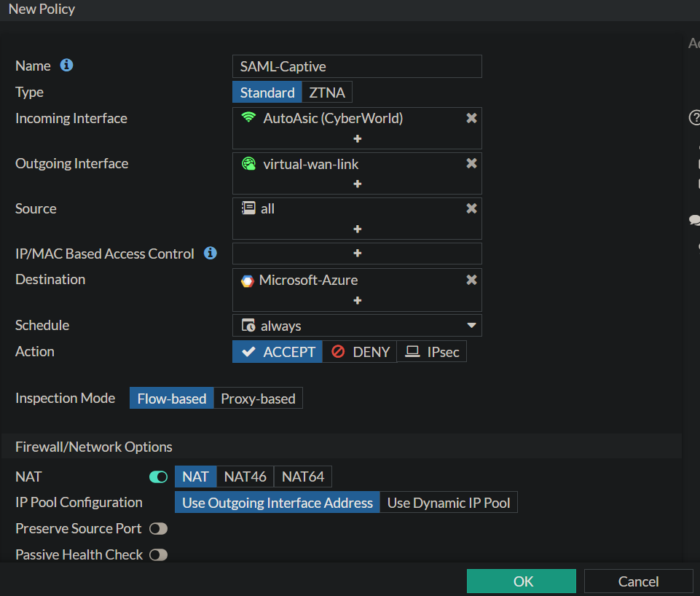Click OK to save the policy
700x596 pixels.
[x=522, y=581]
